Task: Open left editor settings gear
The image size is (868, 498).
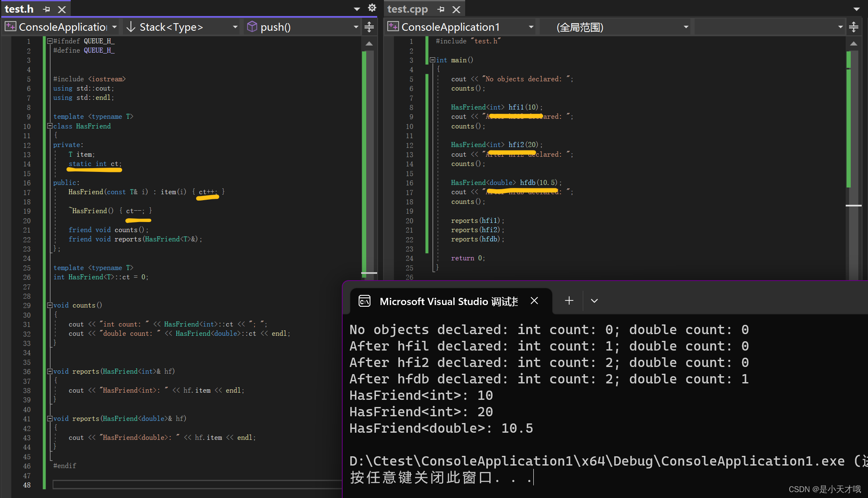Action: (x=372, y=8)
